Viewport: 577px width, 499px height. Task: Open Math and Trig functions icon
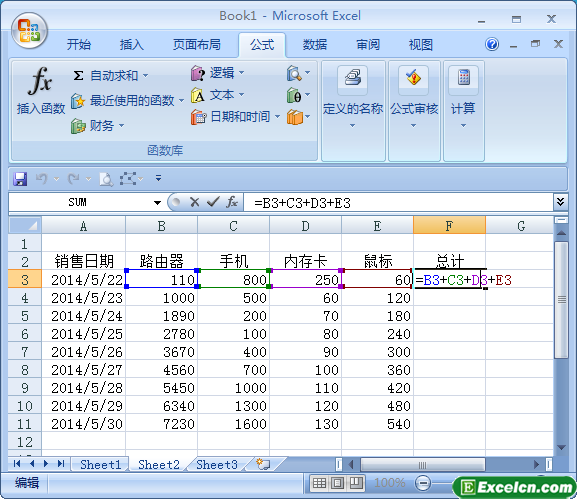[294, 95]
